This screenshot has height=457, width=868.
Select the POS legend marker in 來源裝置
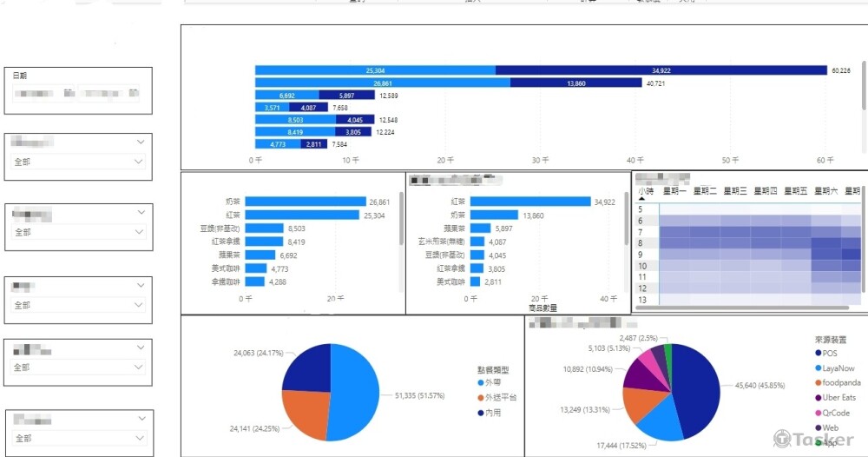coord(818,353)
